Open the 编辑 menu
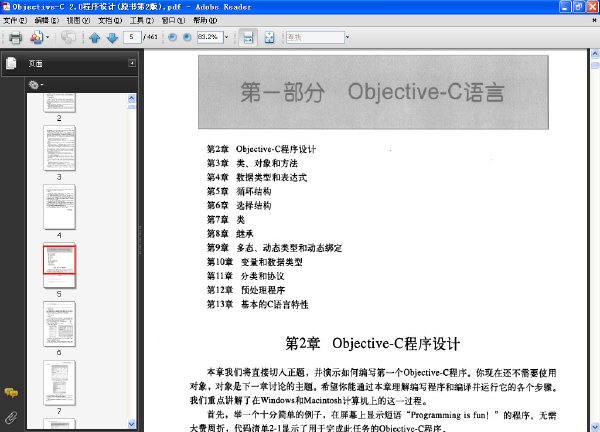Screen dimensions: 600x432 pyautogui.click(x=47, y=20)
